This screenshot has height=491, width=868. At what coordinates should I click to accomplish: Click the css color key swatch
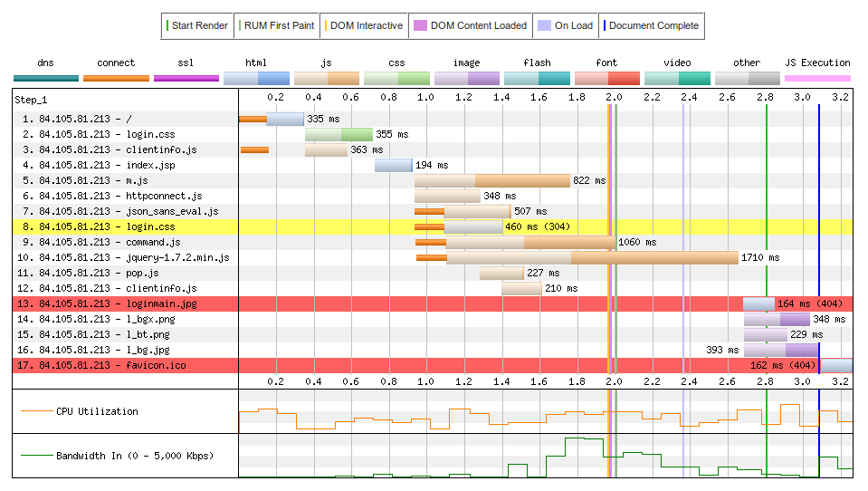[x=397, y=78]
